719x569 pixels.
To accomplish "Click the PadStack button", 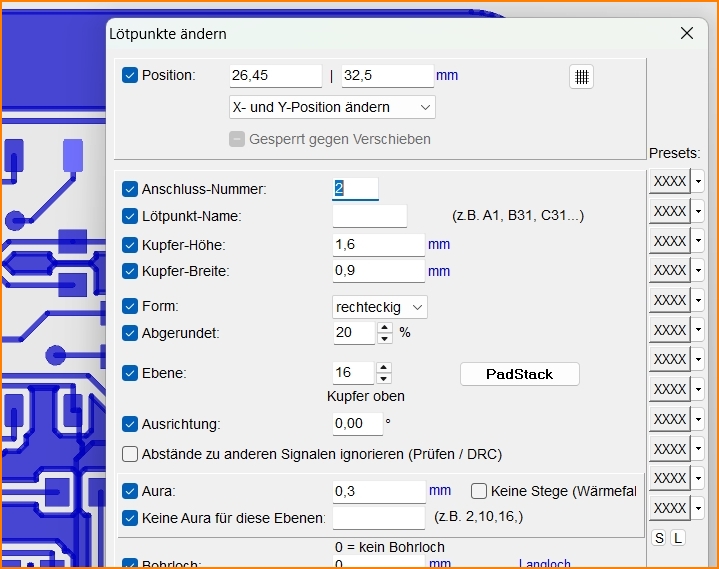I will [519, 374].
